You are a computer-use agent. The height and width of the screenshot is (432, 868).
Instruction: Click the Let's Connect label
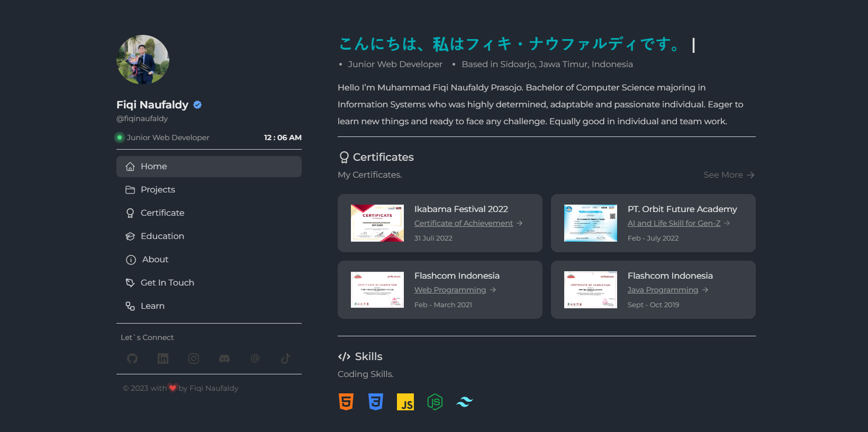point(147,337)
